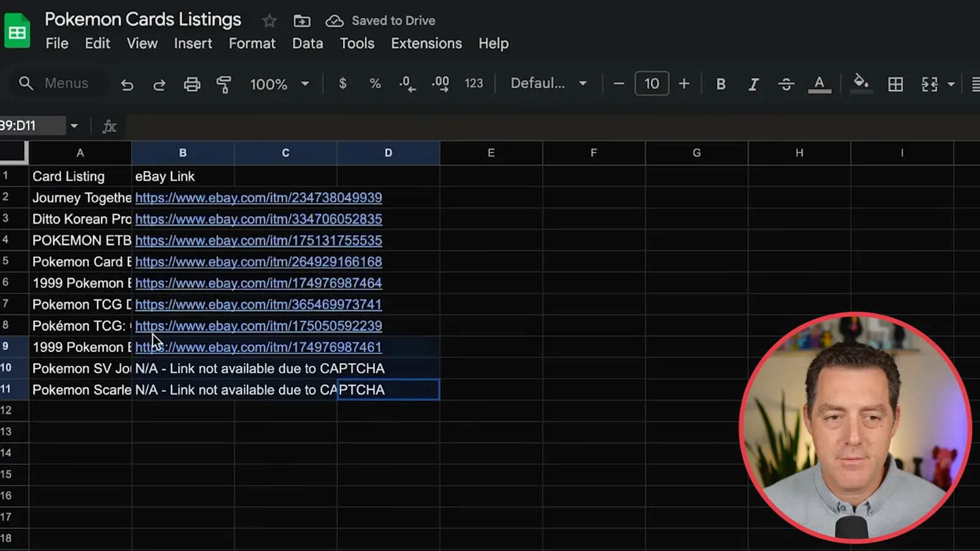Screen dimensions: 980x551
Task: Open the zoom 100% dropdown
Action: pos(279,84)
